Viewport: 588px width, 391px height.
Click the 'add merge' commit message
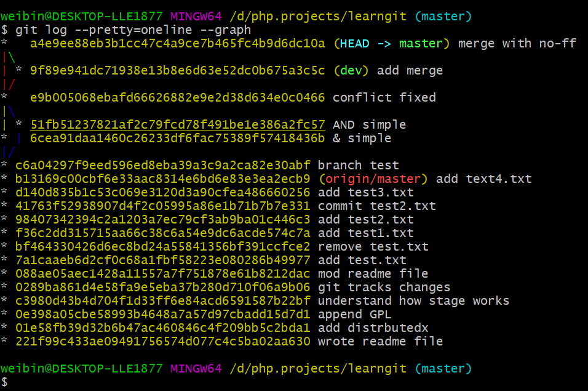click(410, 71)
